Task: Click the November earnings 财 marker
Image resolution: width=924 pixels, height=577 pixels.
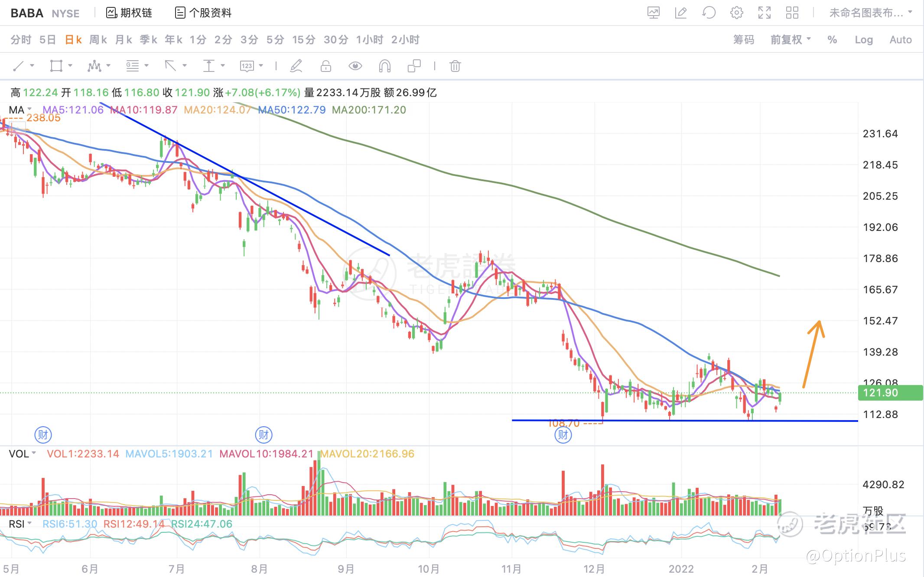Action: tap(563, 434)
